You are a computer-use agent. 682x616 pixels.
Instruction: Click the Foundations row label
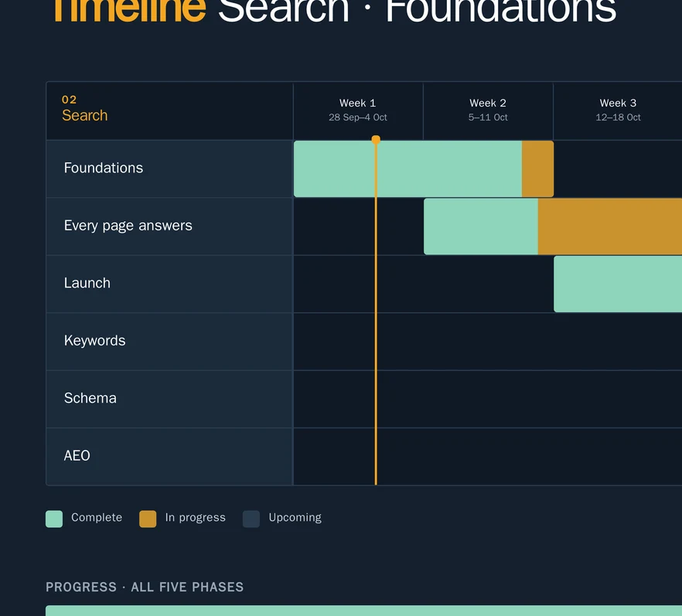pos(103,168)
